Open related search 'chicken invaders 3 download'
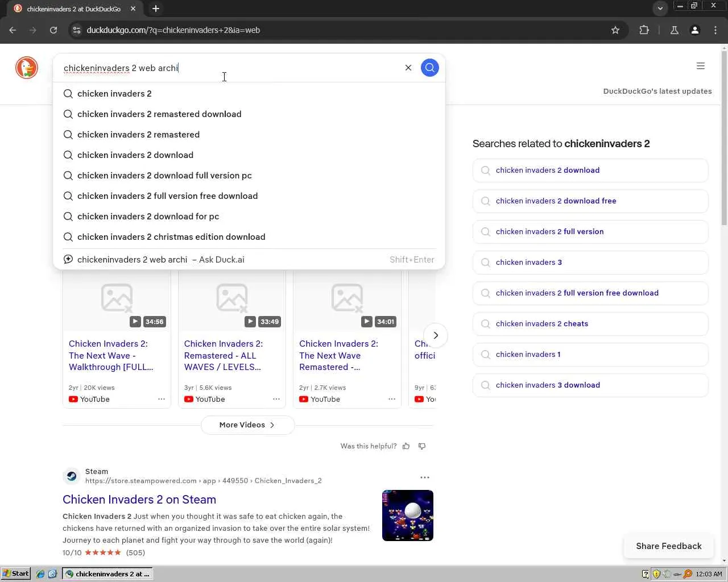The height and width of the screenshot is (582, 728). click(590, 385)
